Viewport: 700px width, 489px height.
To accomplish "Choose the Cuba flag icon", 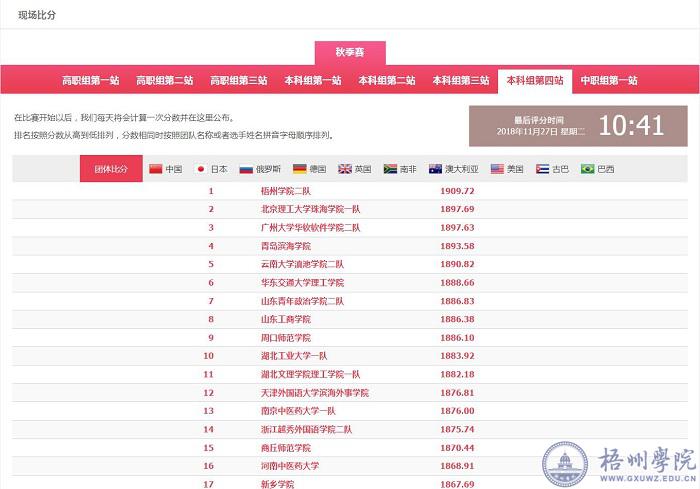I will click(x=543, y=169).
